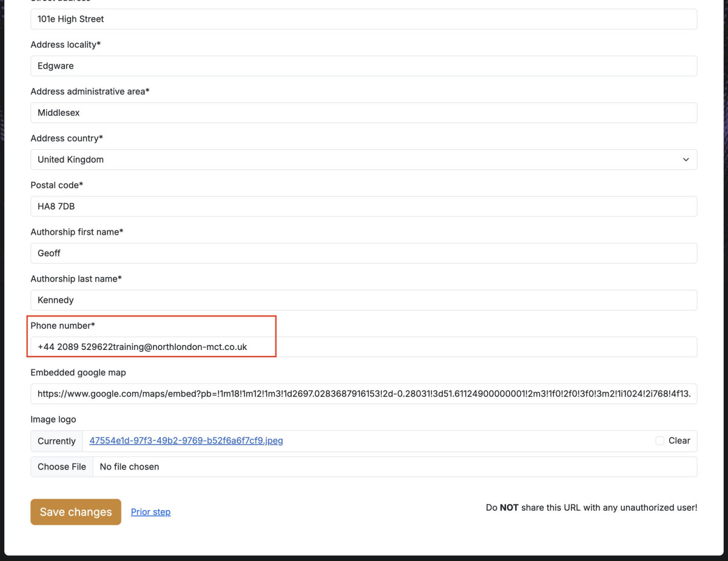728x561 pixels.
Task: Click the Address country label text
Action: pos(66,138)
